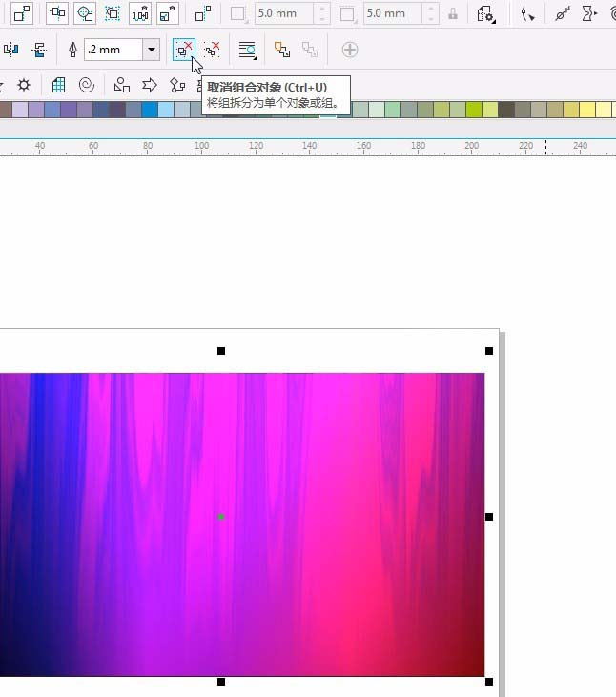616x697 pixels.
Task: Select the Flowchart Shapes tool
Action: [177, 85]
